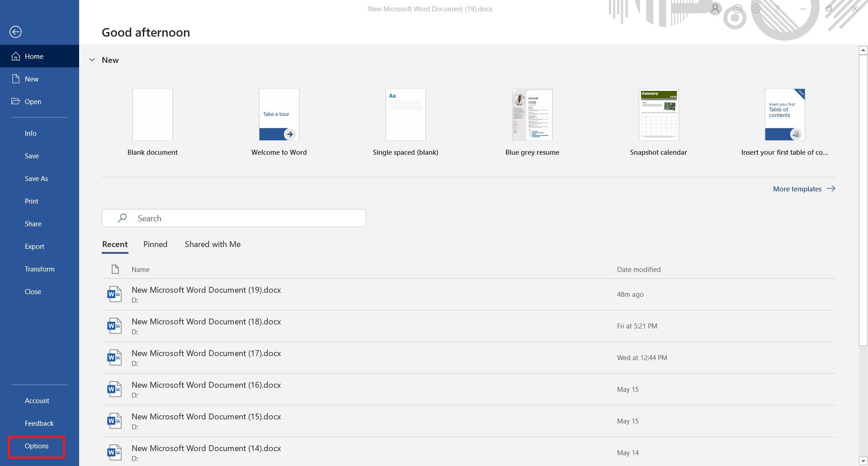Click the vertical scrollbar down arrow
868x466 pixels.
click(x=863, y=461)
